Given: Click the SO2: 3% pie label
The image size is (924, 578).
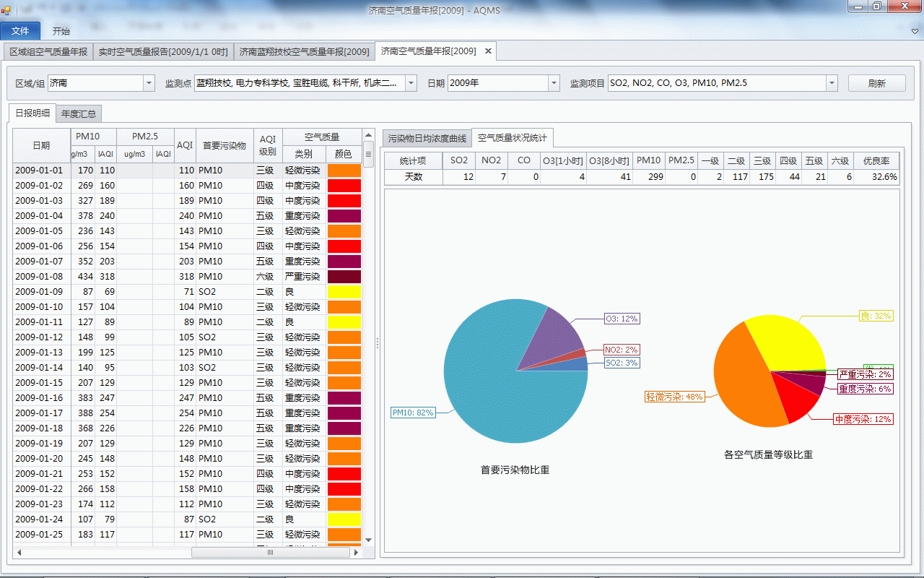Looking at the screenshot, I should pyautogui.click(x=622, y=363).
